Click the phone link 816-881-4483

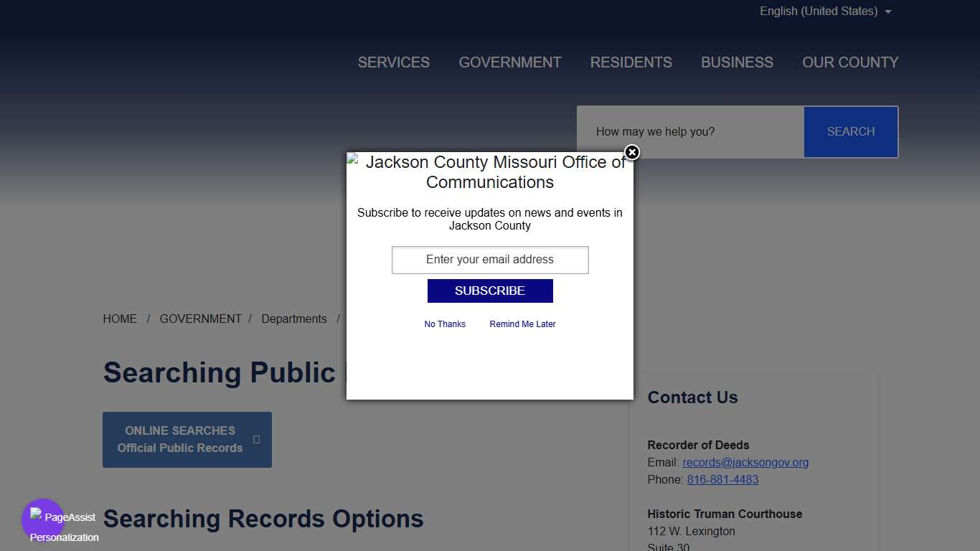coord(722,479)
